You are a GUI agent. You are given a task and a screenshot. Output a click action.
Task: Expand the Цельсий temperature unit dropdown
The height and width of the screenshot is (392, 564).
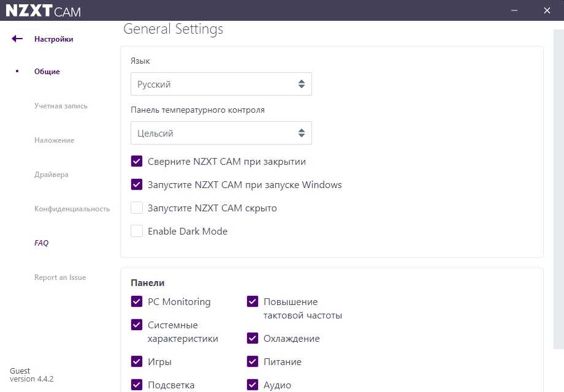(x=221, y=133)
